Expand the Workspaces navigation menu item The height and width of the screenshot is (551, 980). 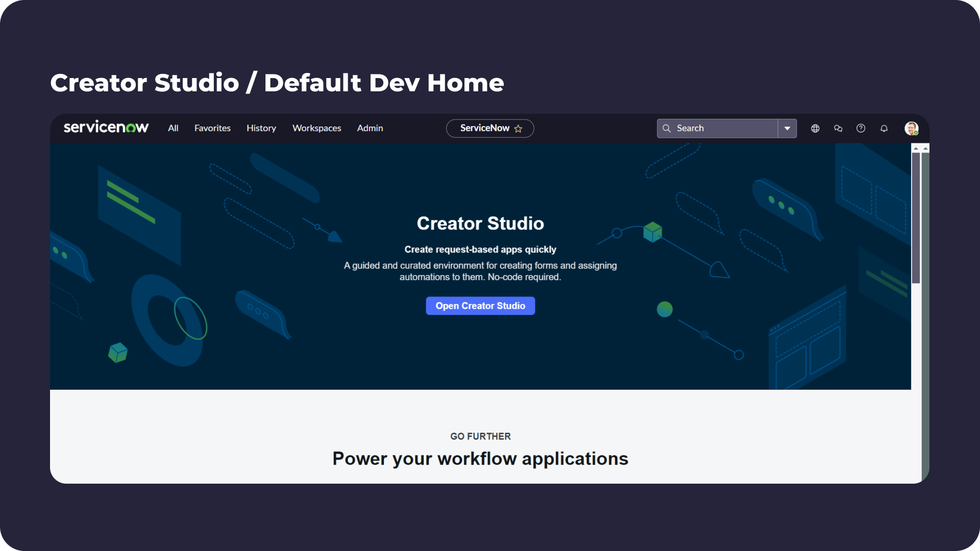point(316,128)
